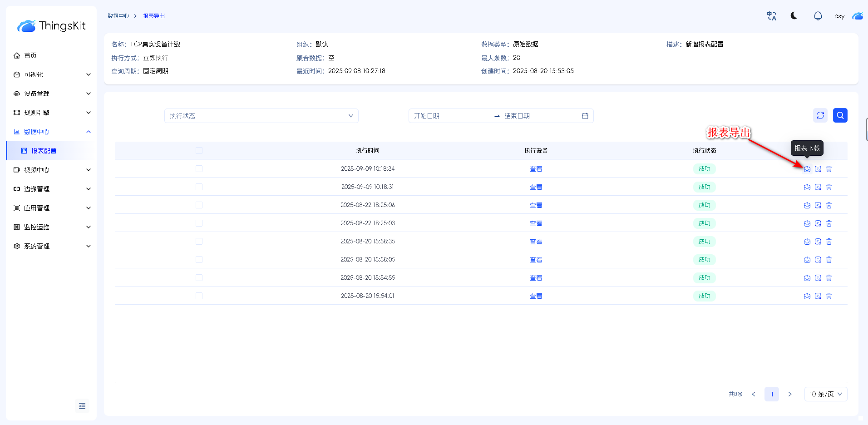Check the 2025-09-09 10:18:34 row checkbox
The image size is (868, 425).
coord(199,169)
